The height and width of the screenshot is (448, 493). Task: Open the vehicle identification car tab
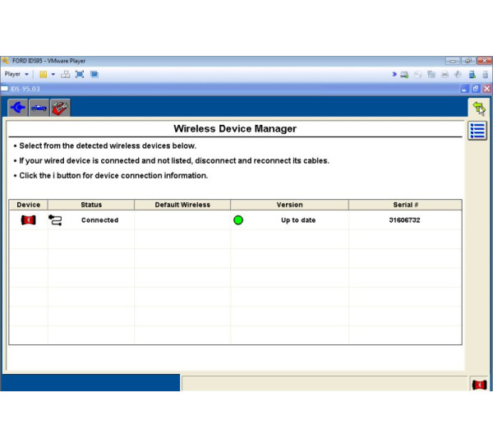point(39,108)
